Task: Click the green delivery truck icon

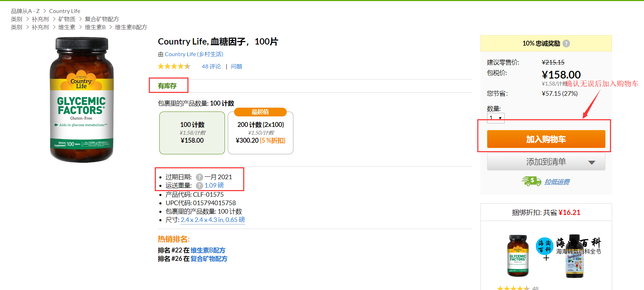Action: 531,181
